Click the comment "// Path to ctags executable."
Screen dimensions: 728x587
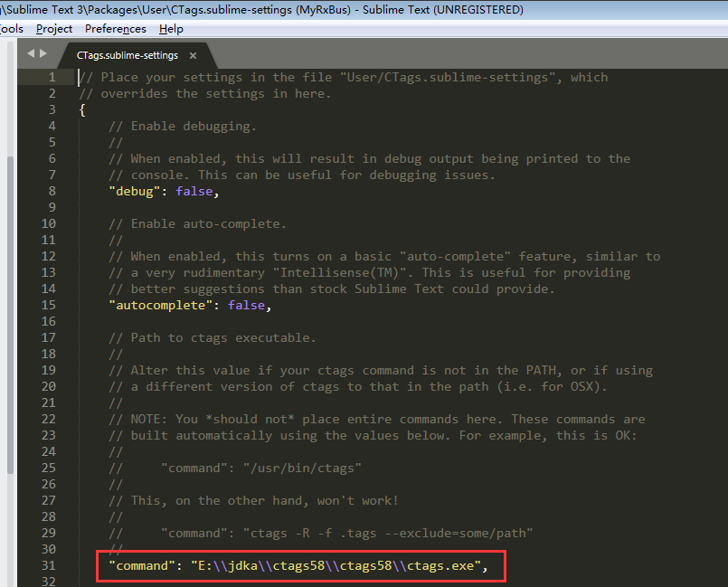point(213,337)
